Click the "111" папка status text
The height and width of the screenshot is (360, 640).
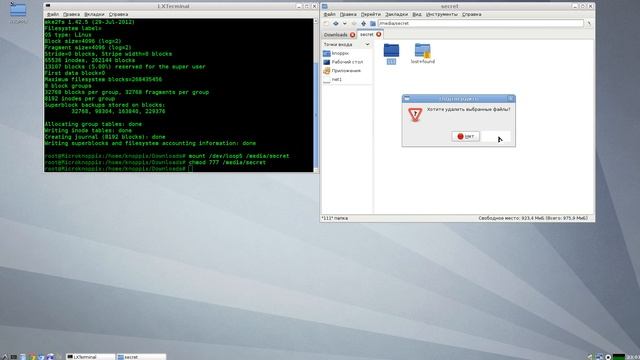click(x=335, y=218)
